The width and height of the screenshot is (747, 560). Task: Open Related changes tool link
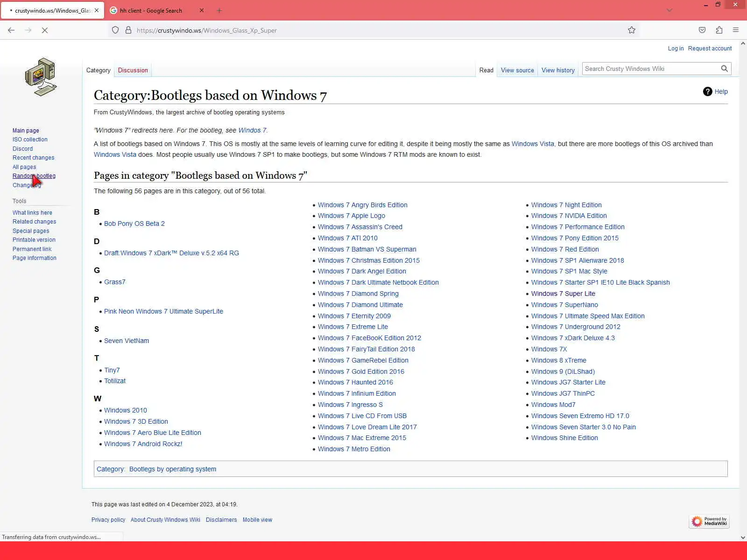coord(34,222)
